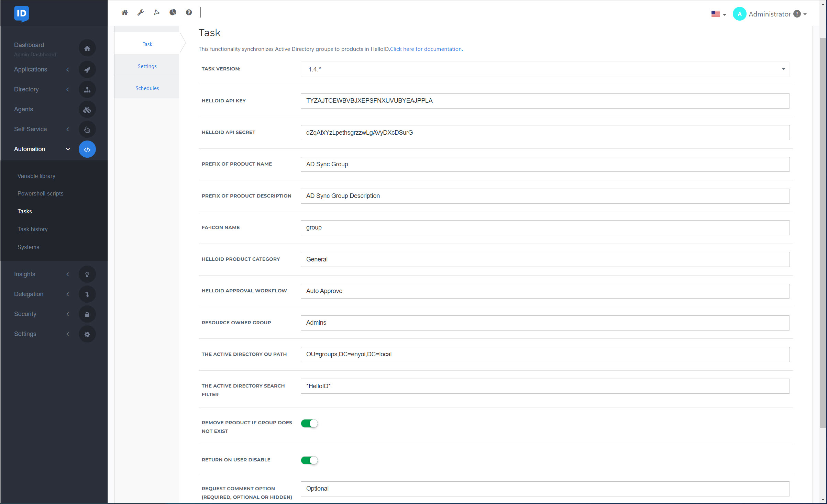Click the Request Comment Option field
This screenshot has height=504, width=827.
coord(545,489)
